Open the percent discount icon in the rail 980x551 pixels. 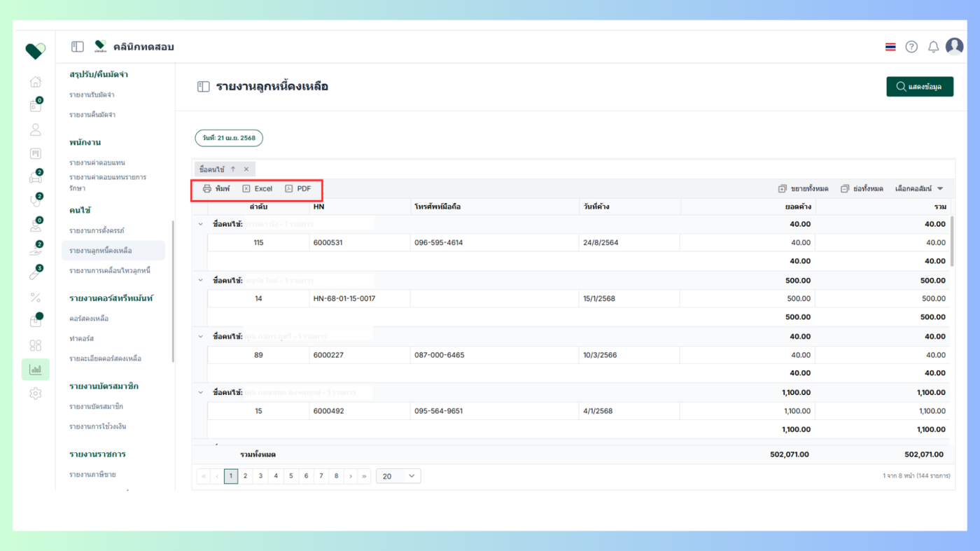(x=35, y=298)
